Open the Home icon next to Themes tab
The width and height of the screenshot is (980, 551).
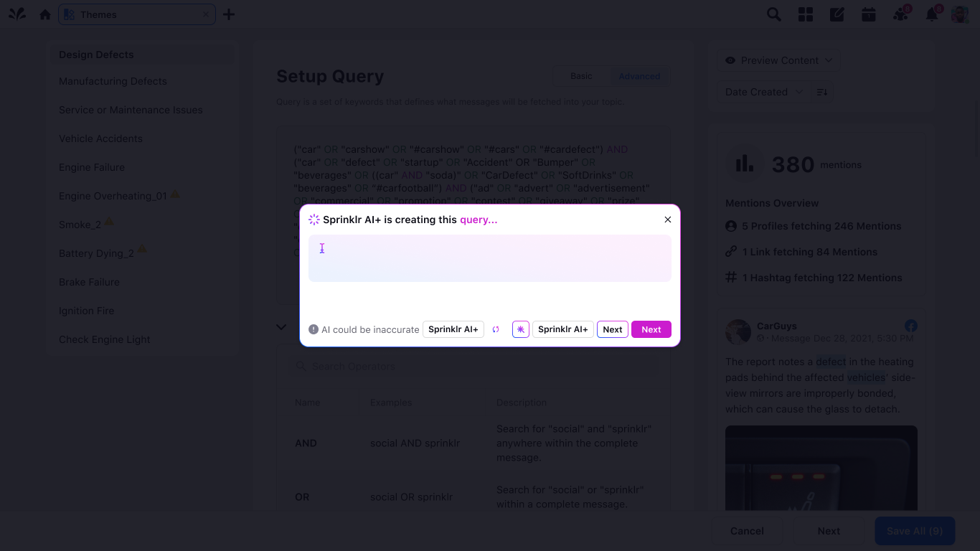point(44,14)
